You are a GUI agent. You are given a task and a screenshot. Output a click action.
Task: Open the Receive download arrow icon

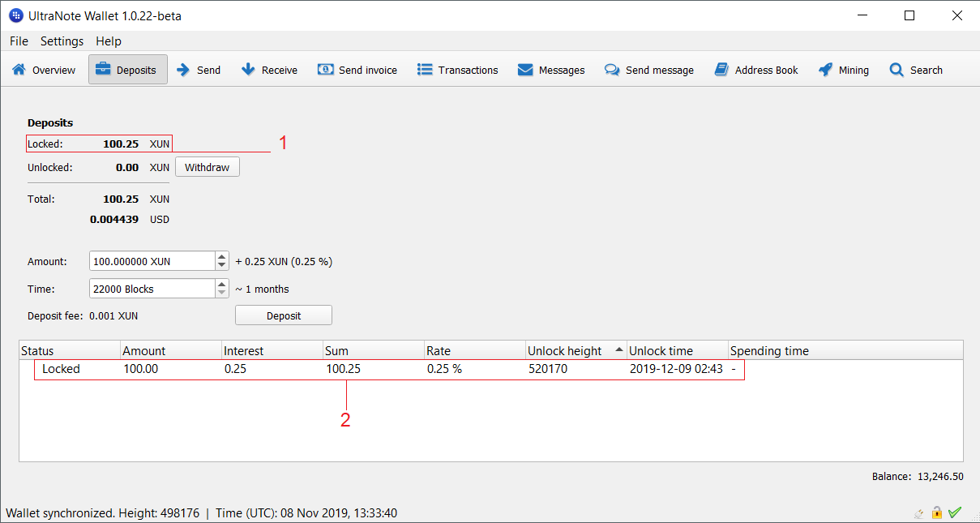248,70
